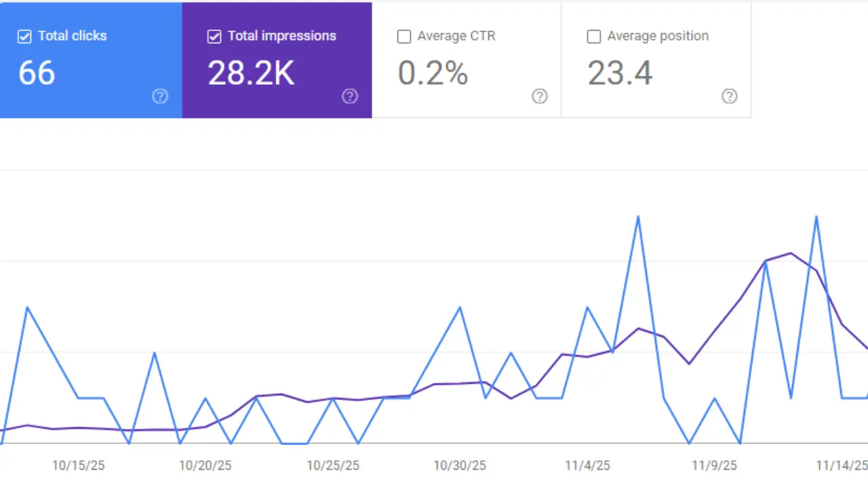Uncheck the Total clicks checkbox
This screenshot has height=488, width=868.
click(x=24, y=36)
